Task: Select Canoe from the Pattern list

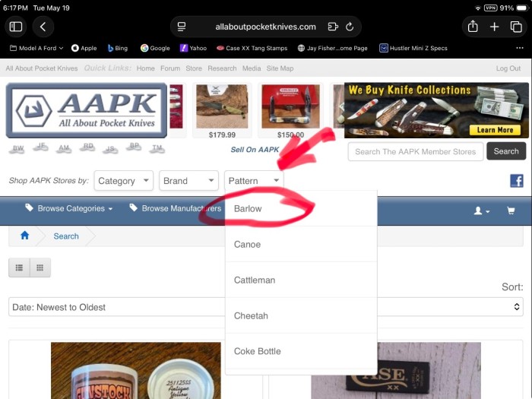Action: pos(301,244)
